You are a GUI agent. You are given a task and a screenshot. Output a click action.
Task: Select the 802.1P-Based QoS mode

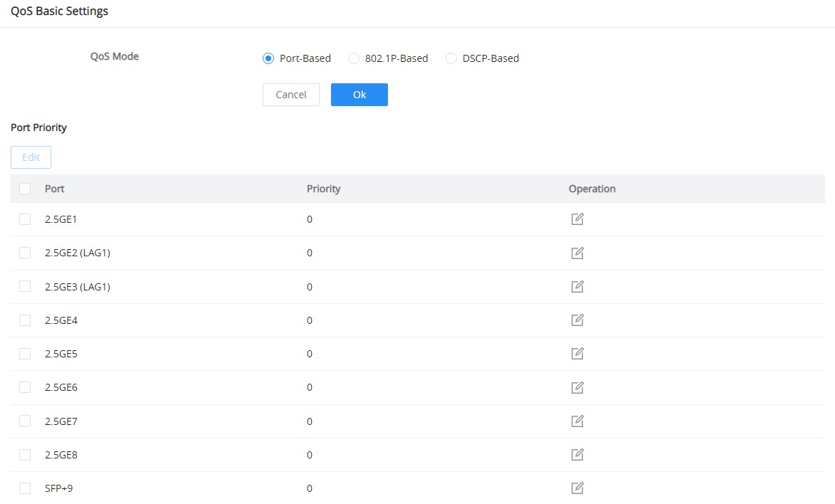tap(354, 58)
